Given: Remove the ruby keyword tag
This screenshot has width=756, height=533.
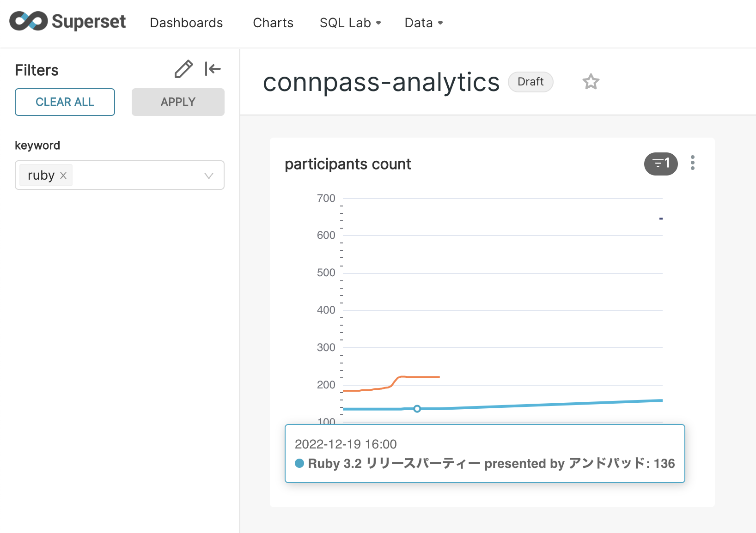Looking at the screenshot, I should (x=64, y=176).
